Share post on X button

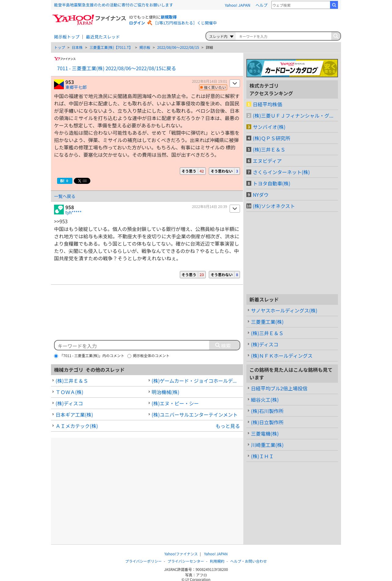82,181
